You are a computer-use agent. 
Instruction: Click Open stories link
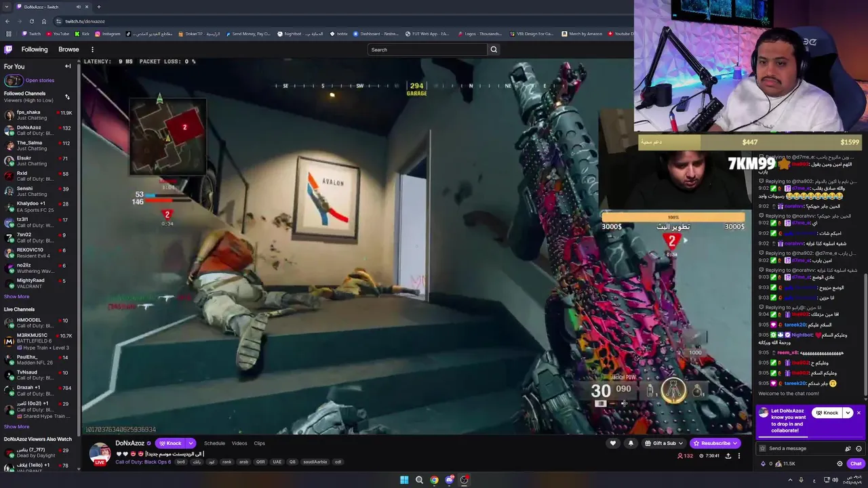tap(40, 80)
